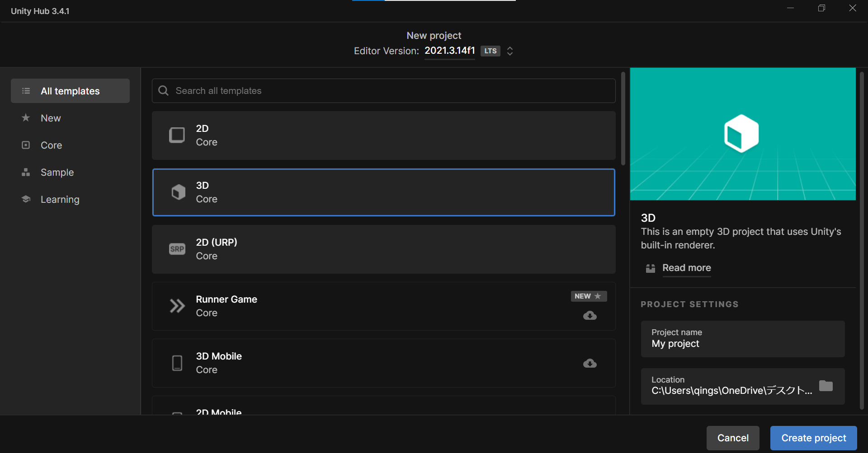The height and width of the screenshot is (453, 868).
Task: Select the 2D Core template
Action: tap(383, 135)
